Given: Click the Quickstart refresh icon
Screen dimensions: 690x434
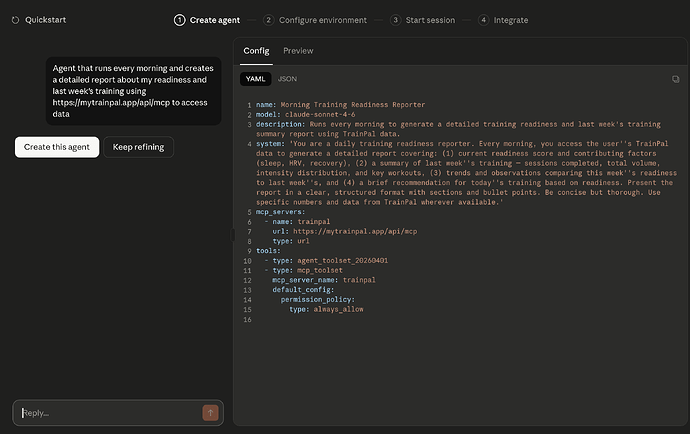Looking at the screenshot, I should tap(15, 20).
